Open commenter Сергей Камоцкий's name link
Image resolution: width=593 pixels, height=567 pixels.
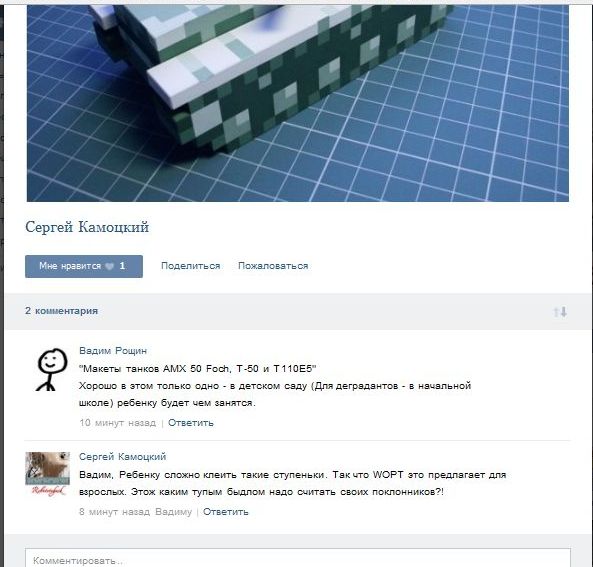[x=123, y=457]
